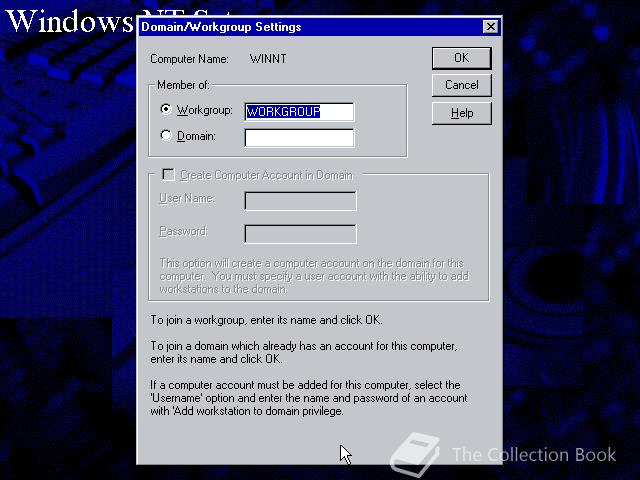Click the 'To join a workgroup' instruction text
This screenshot has width=640, height=480.
266,320
